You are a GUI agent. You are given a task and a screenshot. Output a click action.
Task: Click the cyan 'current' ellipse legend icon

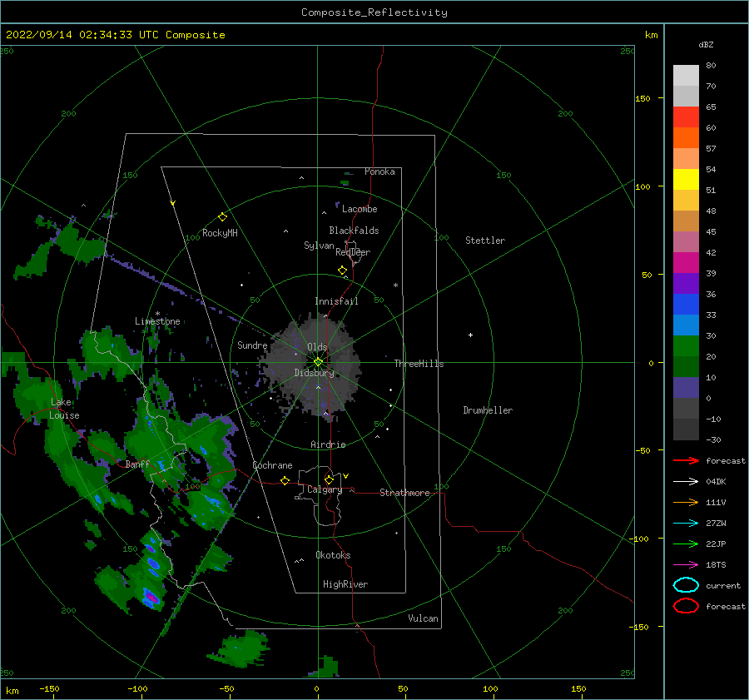tap(686, 585)
